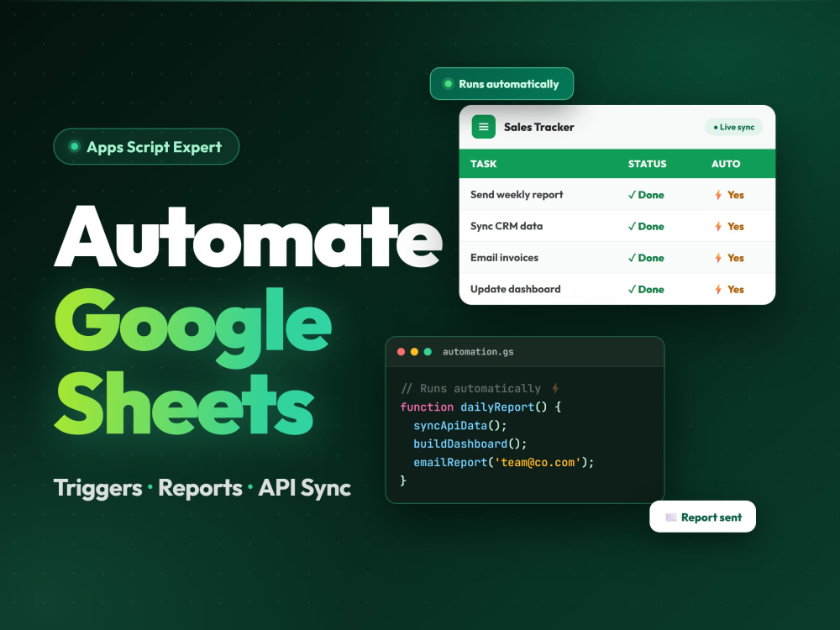Click the green dot in Apps Script Expert badge
The width and height of the screenshot is (840, 630).
(x=75, y=146)
